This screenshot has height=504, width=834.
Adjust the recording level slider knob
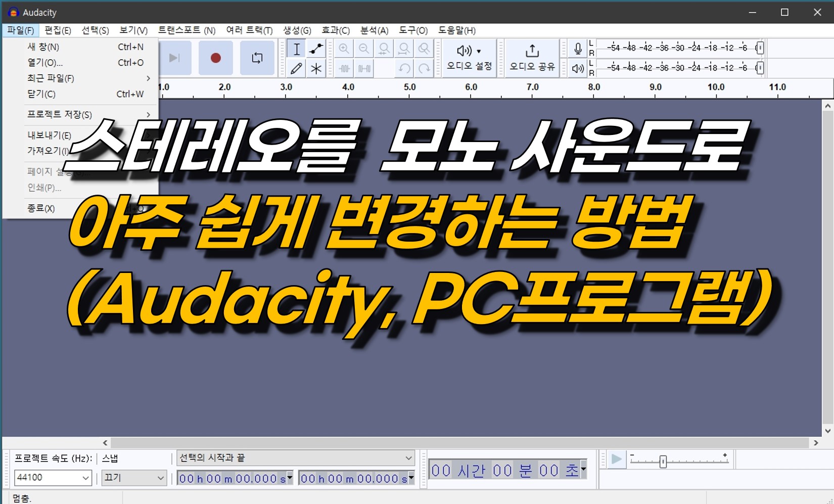[759, 48]
